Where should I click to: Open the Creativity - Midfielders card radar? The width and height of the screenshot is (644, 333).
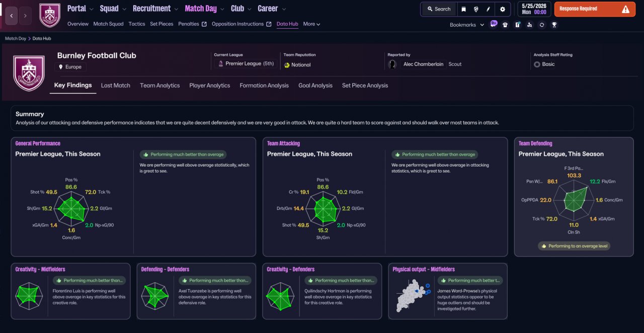[x=29, y=295]
